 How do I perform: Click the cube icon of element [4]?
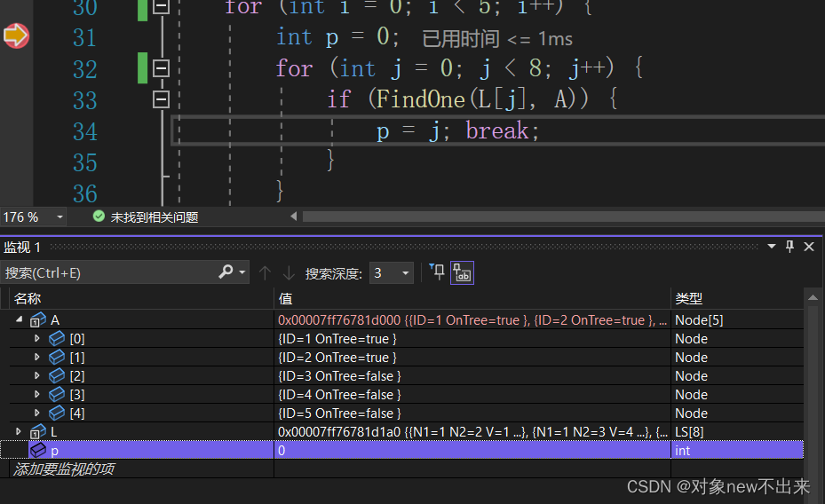57,413
